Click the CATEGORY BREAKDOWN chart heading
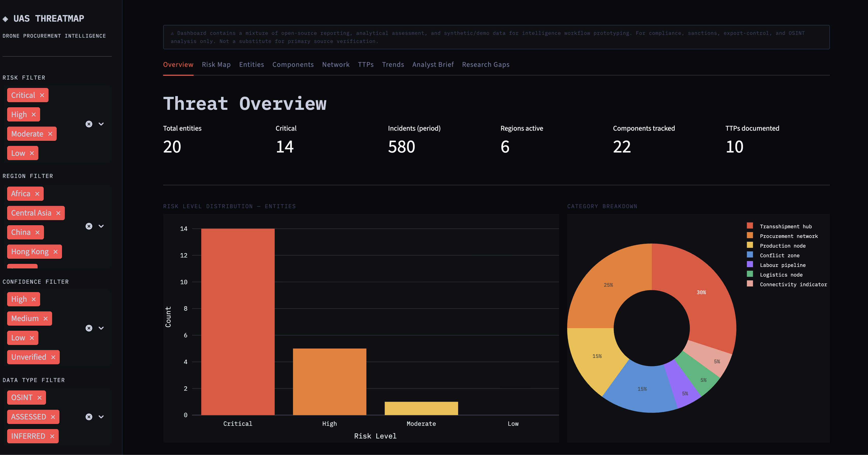This screenshot has height=455, width=868. (602, 206)
